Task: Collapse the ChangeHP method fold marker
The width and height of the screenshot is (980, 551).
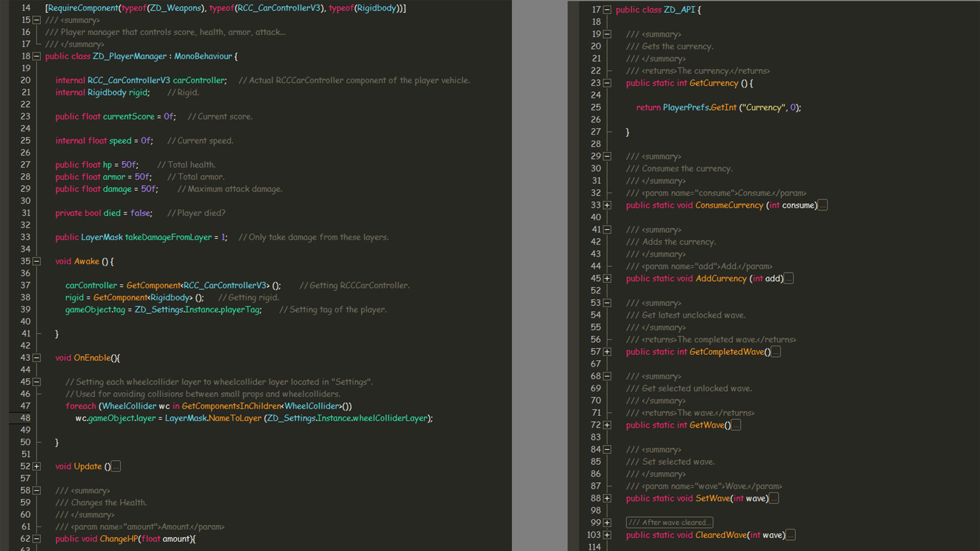Action: 37,539
